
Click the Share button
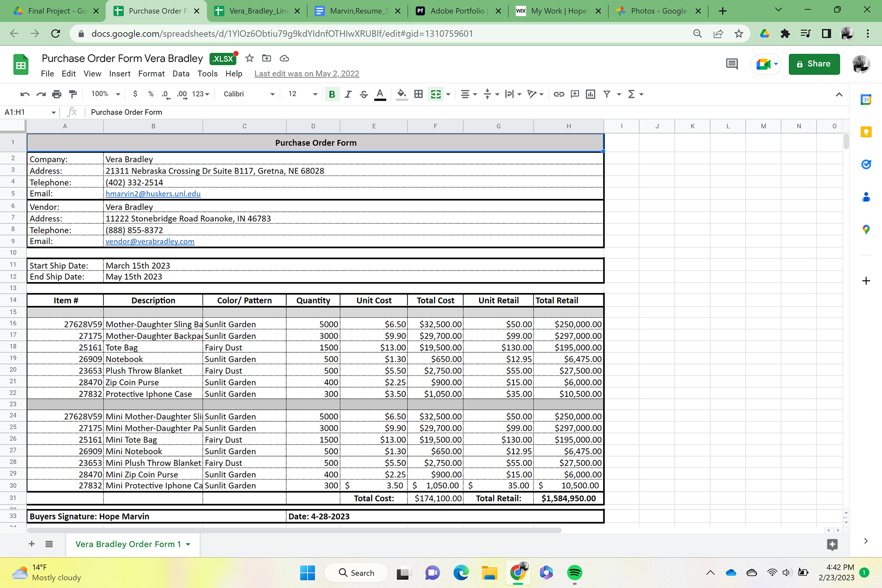pyautogui.click(x=814, y=64)
